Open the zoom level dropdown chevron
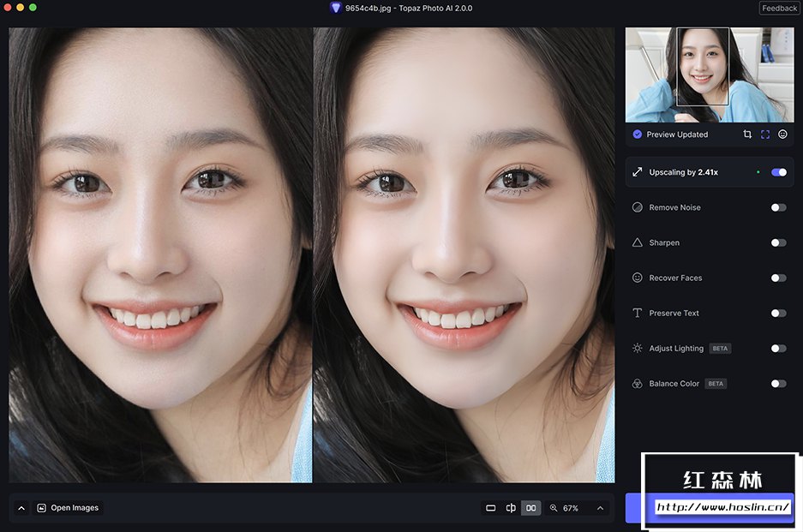The image size is (803, 532). pyautogui.click(x=600, y=508)
